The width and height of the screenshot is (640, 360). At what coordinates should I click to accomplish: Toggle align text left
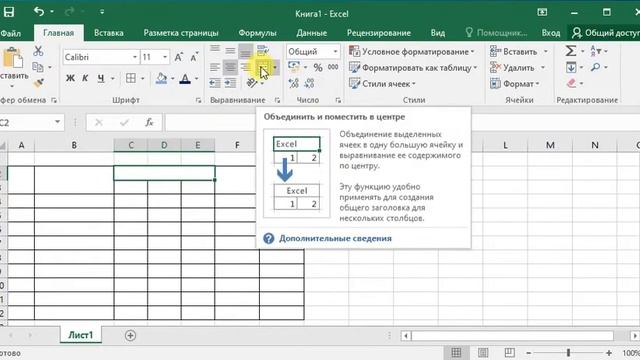click(215, 67)
